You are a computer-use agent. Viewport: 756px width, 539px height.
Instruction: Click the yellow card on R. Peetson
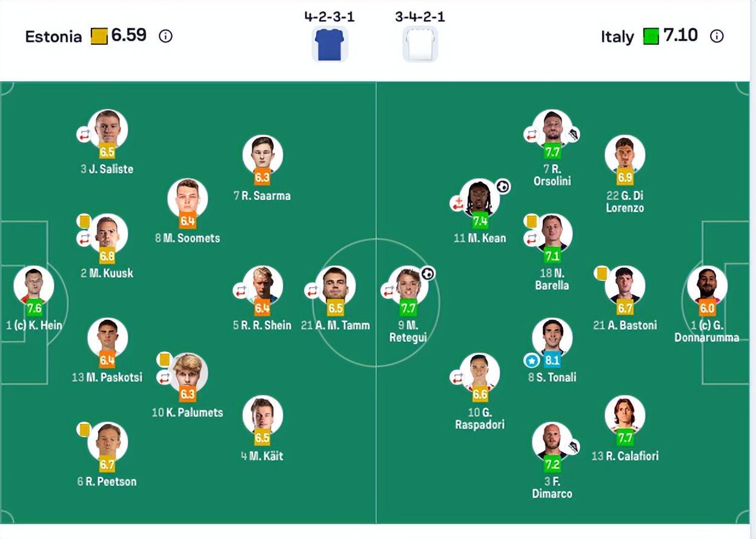84,430
